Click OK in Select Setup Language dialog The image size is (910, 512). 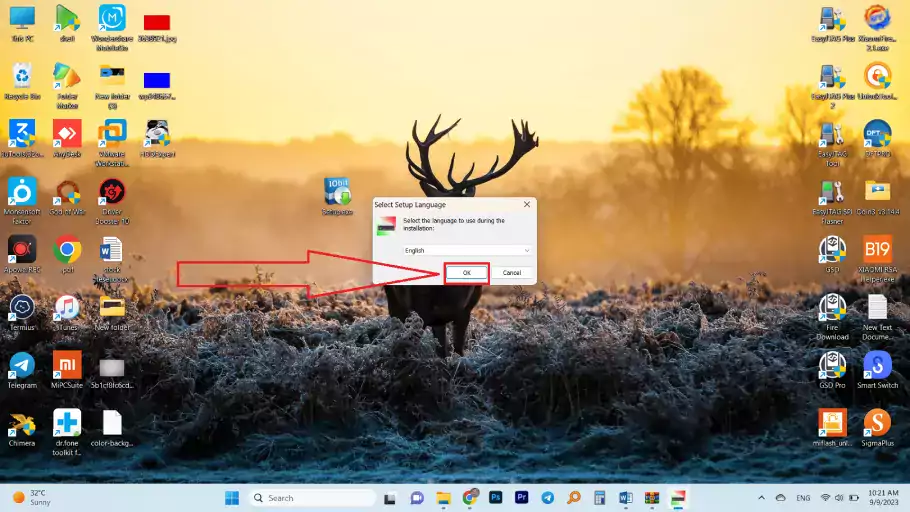coord(466,272)
